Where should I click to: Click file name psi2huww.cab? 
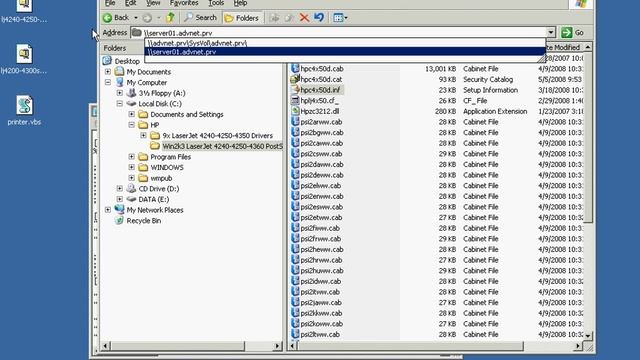[x=322, y=271]
